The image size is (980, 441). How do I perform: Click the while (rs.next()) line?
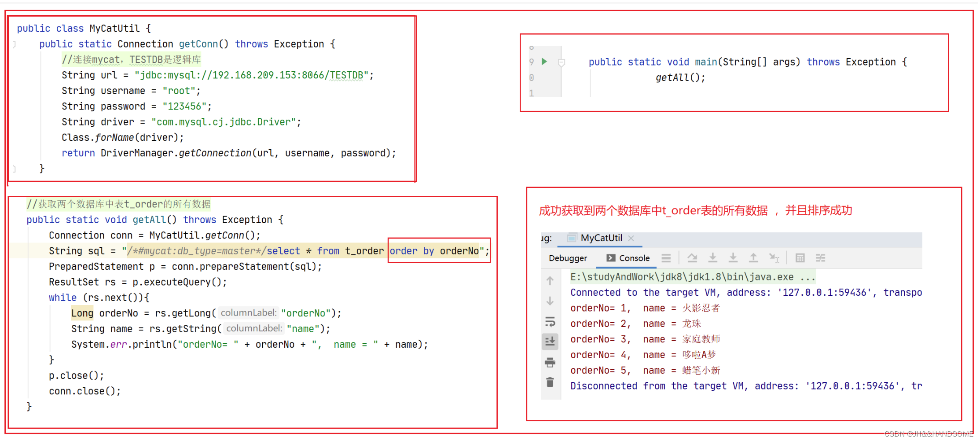click(x=99, y=298)
